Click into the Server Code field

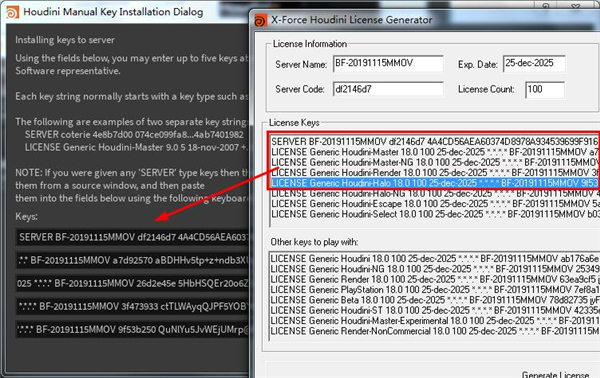388,89
